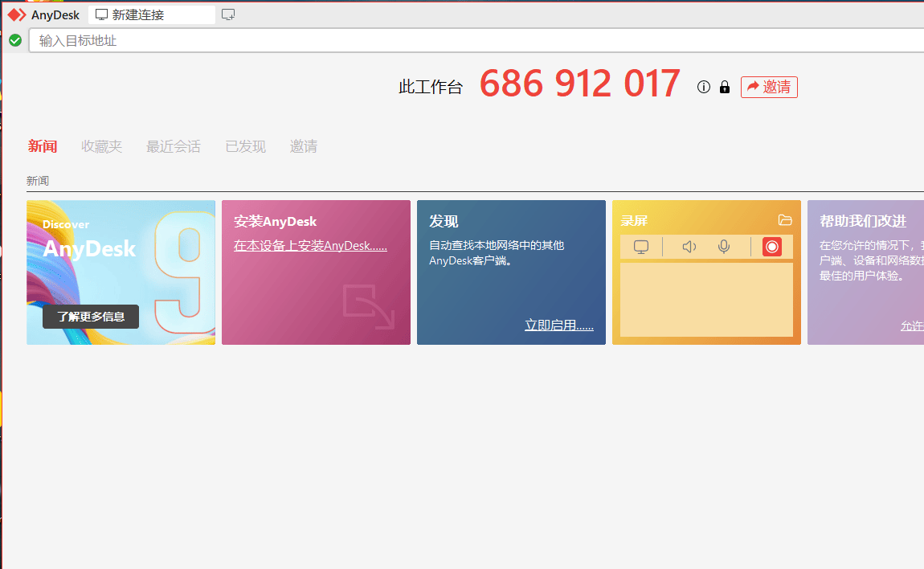Switch to the 新闻 tab
Screen dimensions: 924x569
[x=43, y=146]
